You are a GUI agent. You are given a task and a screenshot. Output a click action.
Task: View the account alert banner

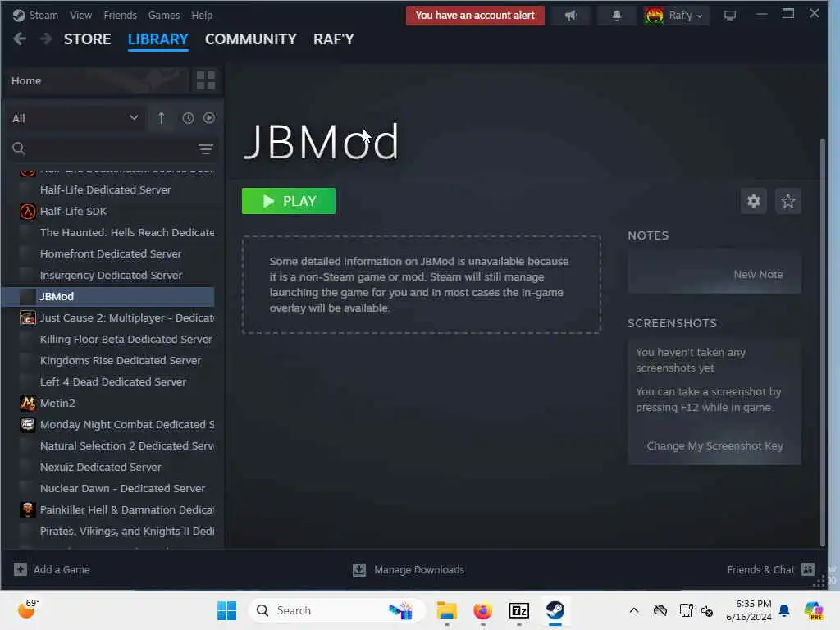click(x=475, y=16)
